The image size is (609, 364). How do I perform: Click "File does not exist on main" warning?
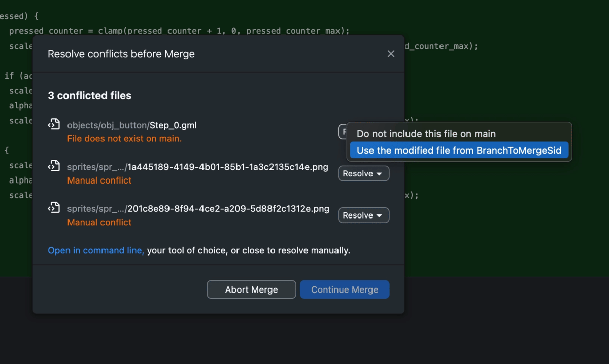click(x=124, y=138)
